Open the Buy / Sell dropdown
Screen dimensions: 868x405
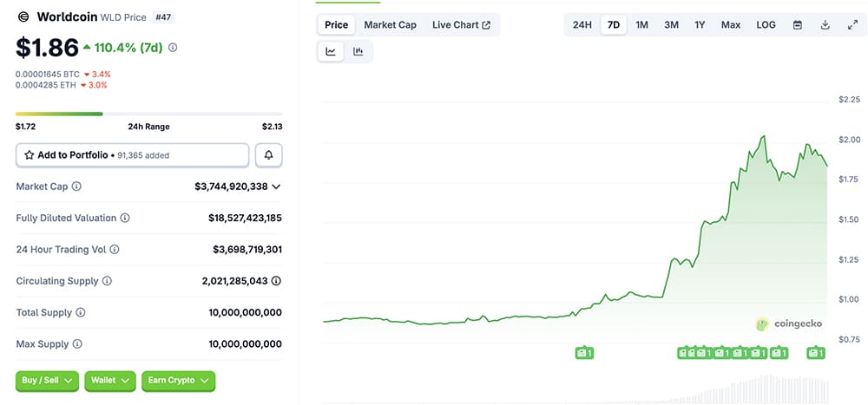click(x=47, y=381)
